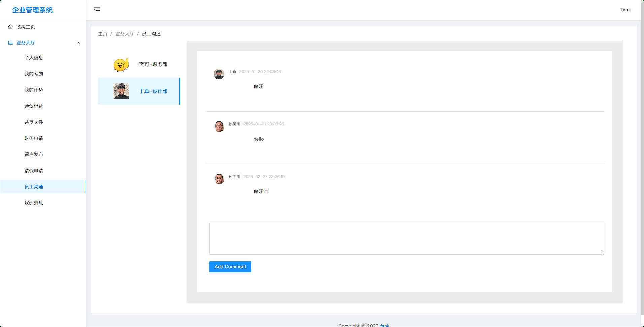Focus the comment text area

pyautogui.click(x=406, y=239)
